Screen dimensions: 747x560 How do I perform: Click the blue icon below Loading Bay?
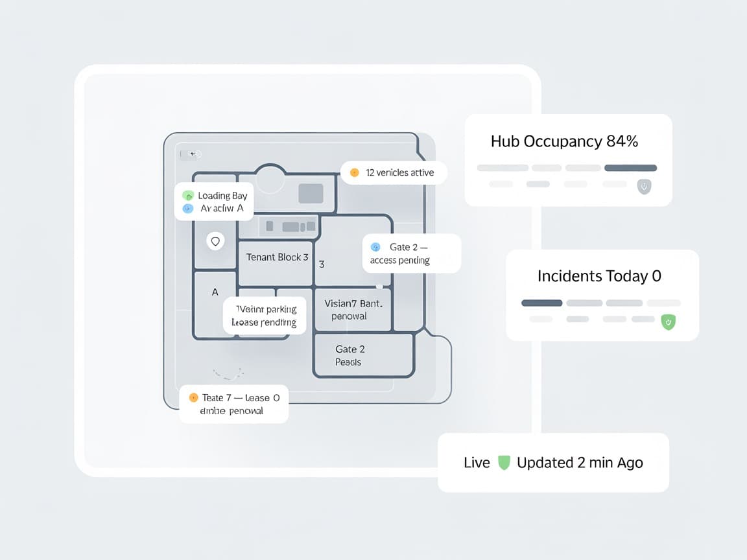pos(188,209)
